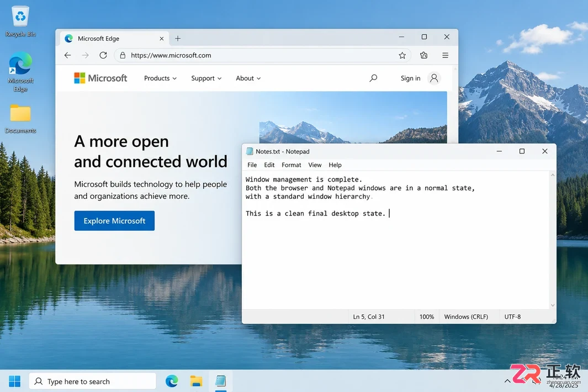The image size is (588, 392).
Task: Click the Notepad title bar icon
Action: (250, 151)
